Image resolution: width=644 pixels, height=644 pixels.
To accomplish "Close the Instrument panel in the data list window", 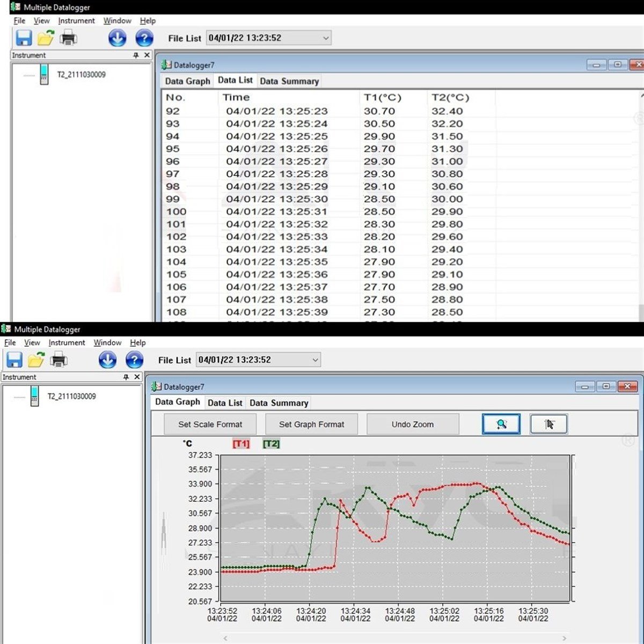I will tap(147, 55).
